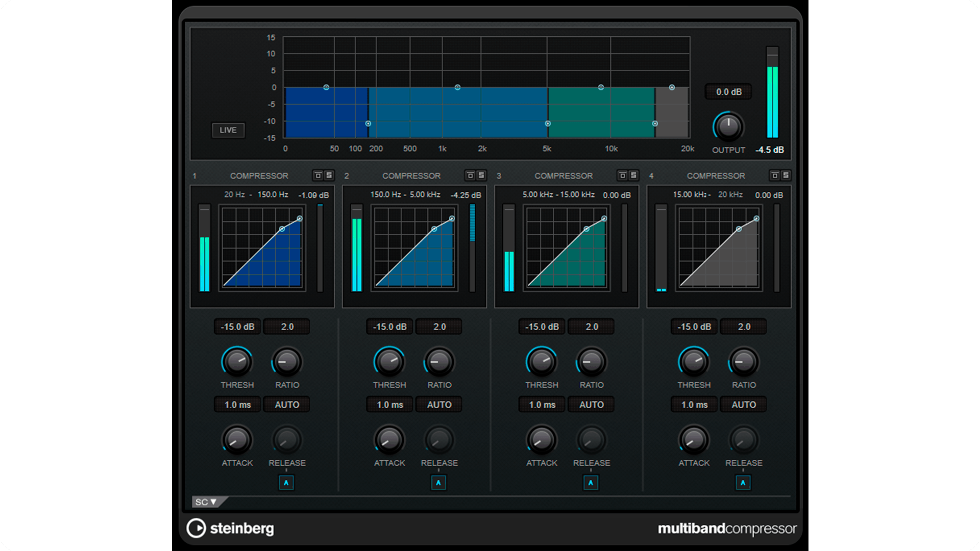Viewport: 980px width, 551px height.
Task: Click band 4 gain handle on frequency display
Action: click(672, 87)
